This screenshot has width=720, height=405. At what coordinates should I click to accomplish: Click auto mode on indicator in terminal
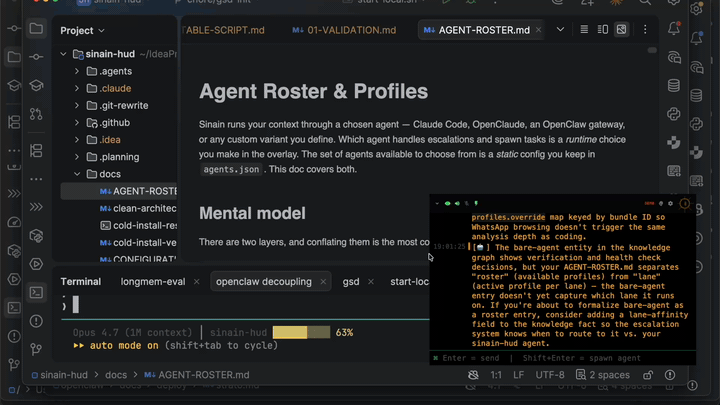(124, 345)
